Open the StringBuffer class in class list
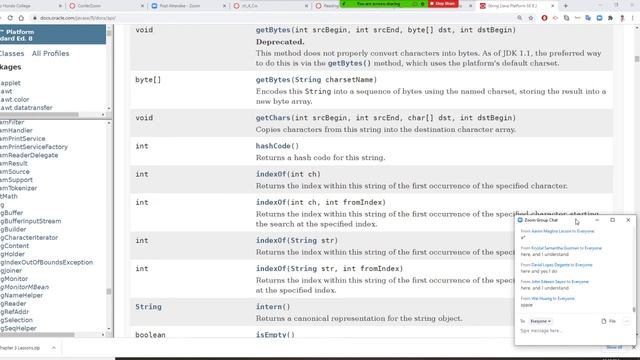640x360 pixels. point(11,213)
